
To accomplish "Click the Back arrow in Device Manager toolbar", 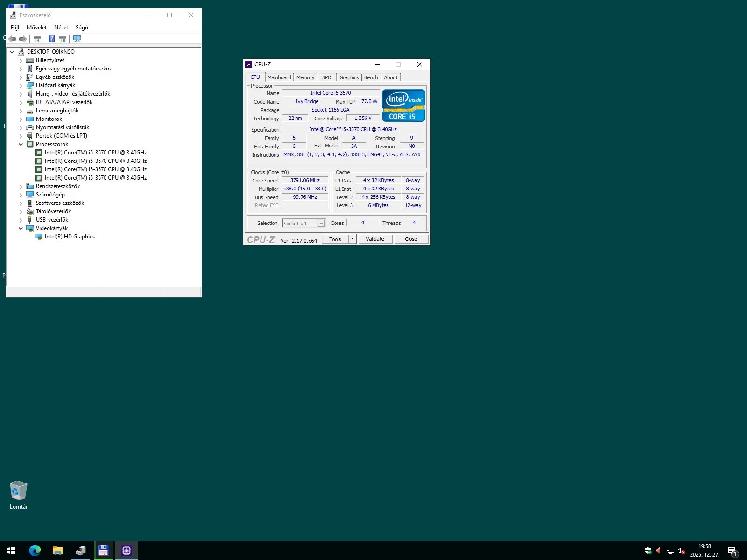I will [13, 39].
